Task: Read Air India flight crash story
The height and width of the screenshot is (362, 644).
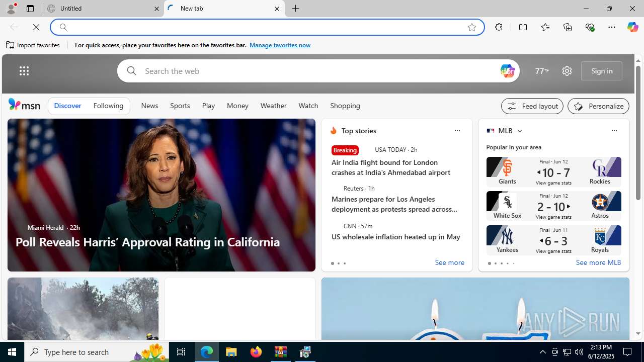Action: 391,167
